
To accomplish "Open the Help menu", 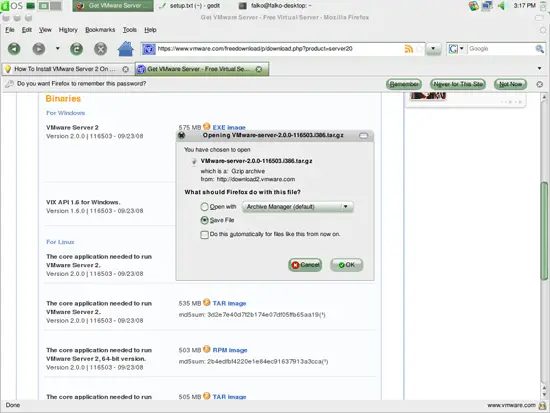I will pyautogui.click(x=150, y=30).
